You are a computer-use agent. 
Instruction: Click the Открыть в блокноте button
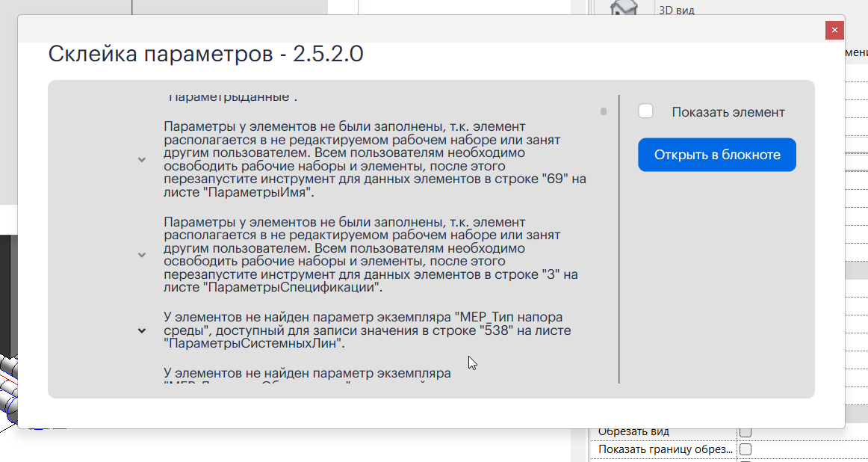click(x=716, y=155)
